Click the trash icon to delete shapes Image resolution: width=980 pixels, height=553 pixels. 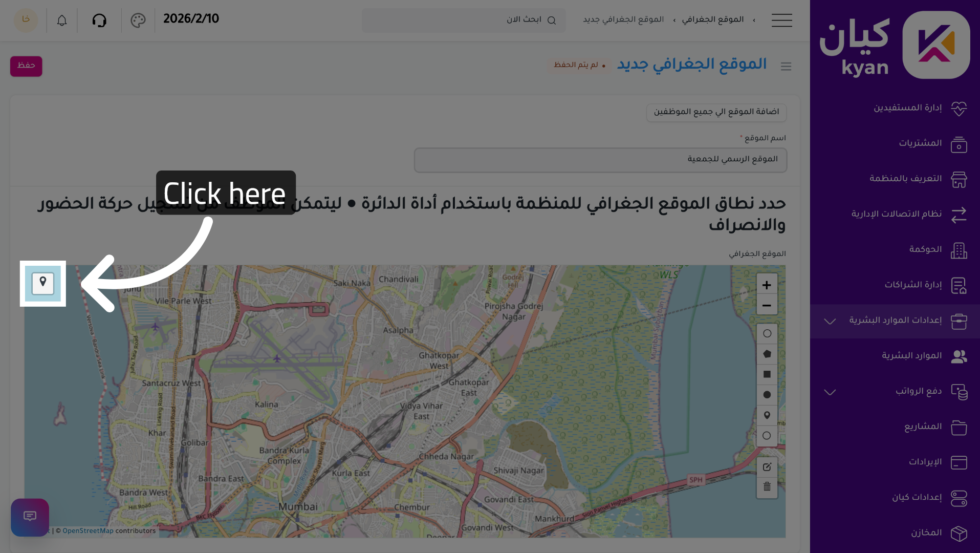pos(767,487)
